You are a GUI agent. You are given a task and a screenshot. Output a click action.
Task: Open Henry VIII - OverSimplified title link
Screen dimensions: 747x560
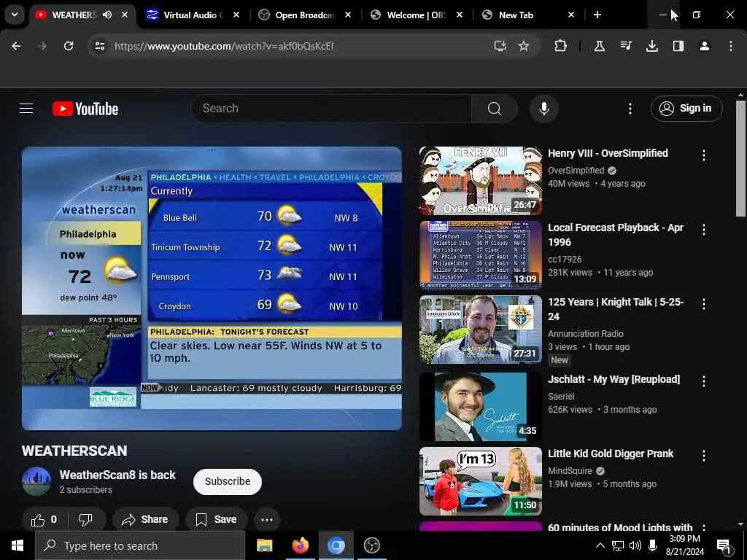608,153
